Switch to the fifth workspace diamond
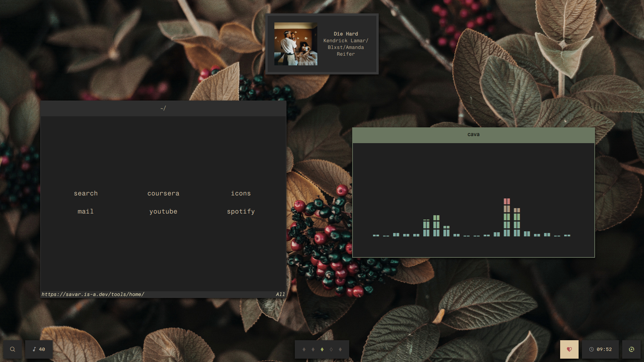The height and width of the screenshot is (362, 644). pos(340,349)
